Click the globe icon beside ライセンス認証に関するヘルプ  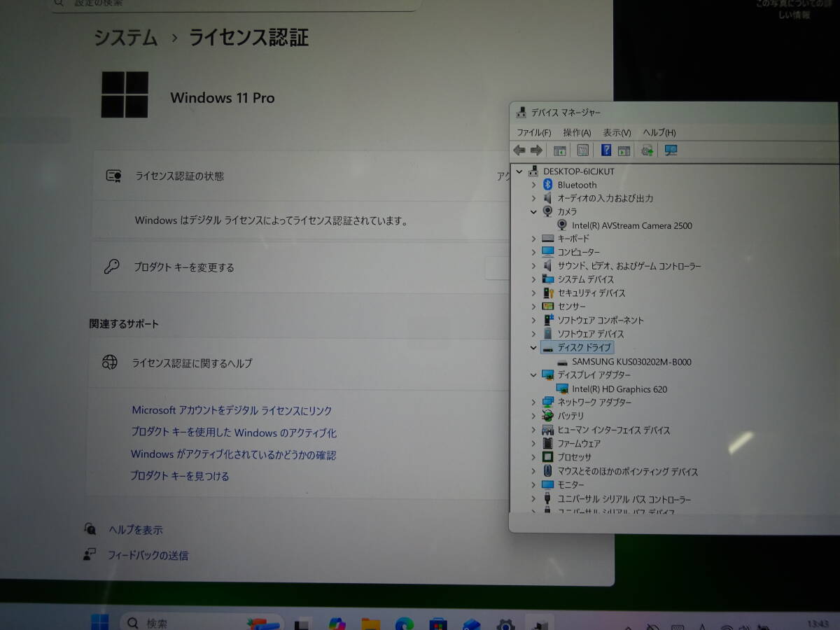click(110, 362)
